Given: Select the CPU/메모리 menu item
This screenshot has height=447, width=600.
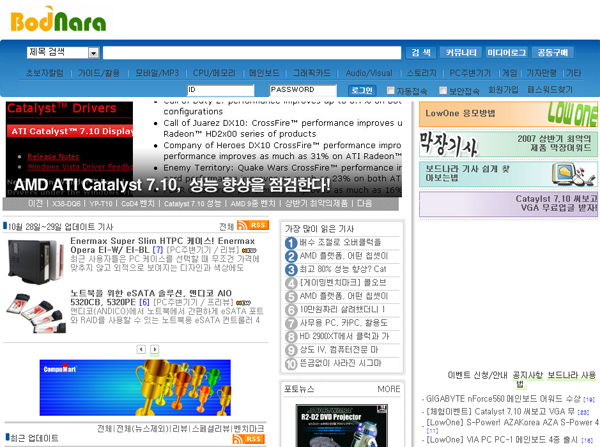Looking at the screenshot, I should click(x=214, y=73).
